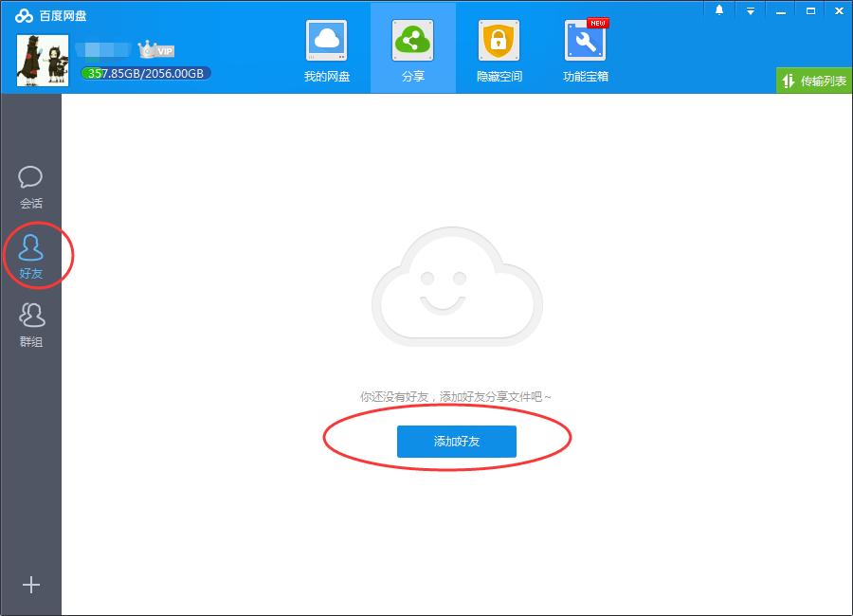
Task: Click the plus icon at sidebar bottom
Action: pyautogui.click(x=31, y=585)
